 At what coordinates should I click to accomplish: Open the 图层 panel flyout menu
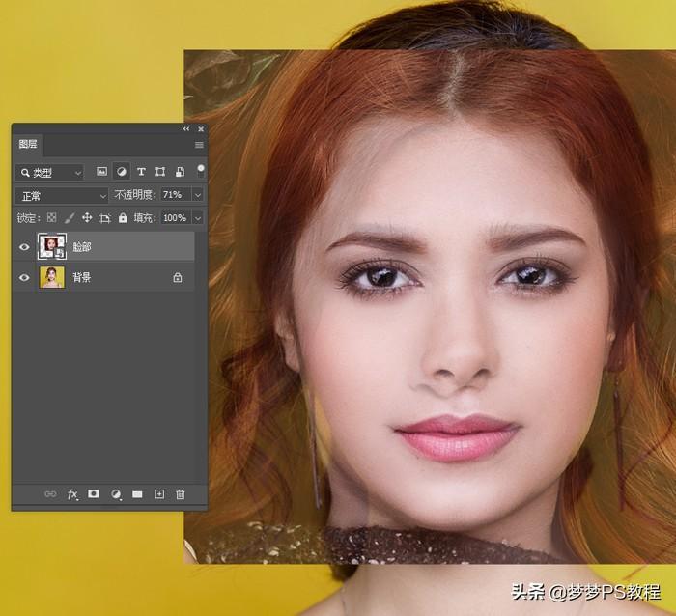click(199, 145)
